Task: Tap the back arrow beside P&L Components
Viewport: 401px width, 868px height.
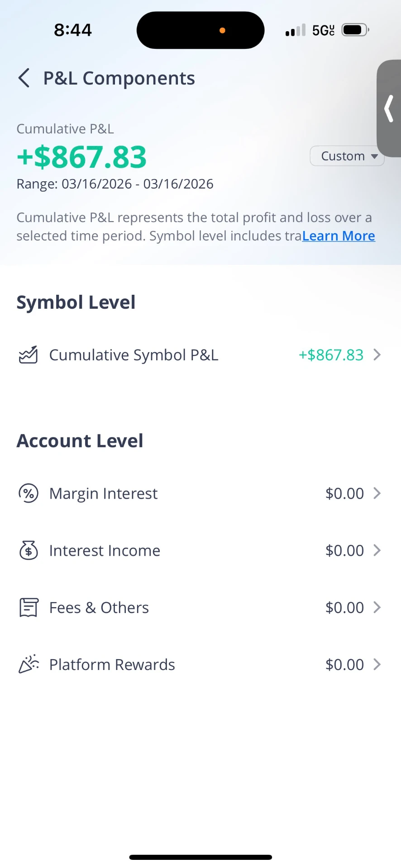Action: (24, 78)
